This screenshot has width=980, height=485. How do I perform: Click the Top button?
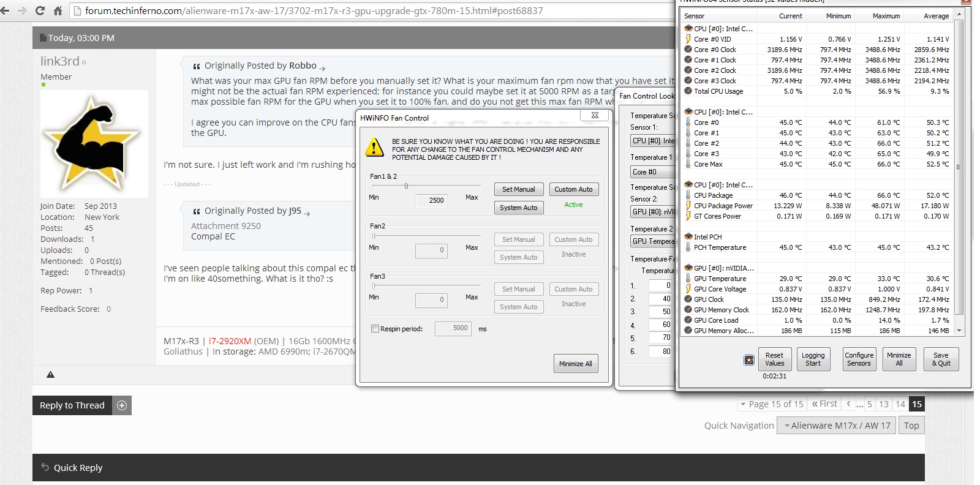911,426
